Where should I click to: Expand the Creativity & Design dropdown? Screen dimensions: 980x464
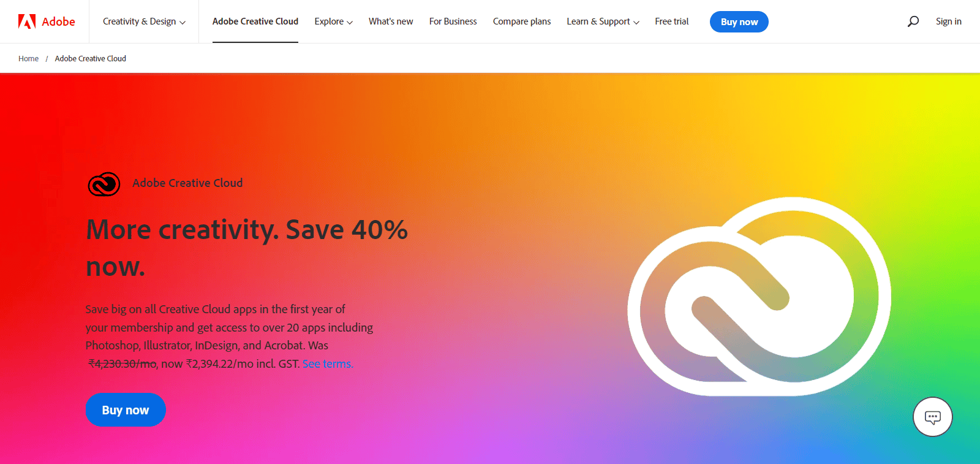(144, 21)
